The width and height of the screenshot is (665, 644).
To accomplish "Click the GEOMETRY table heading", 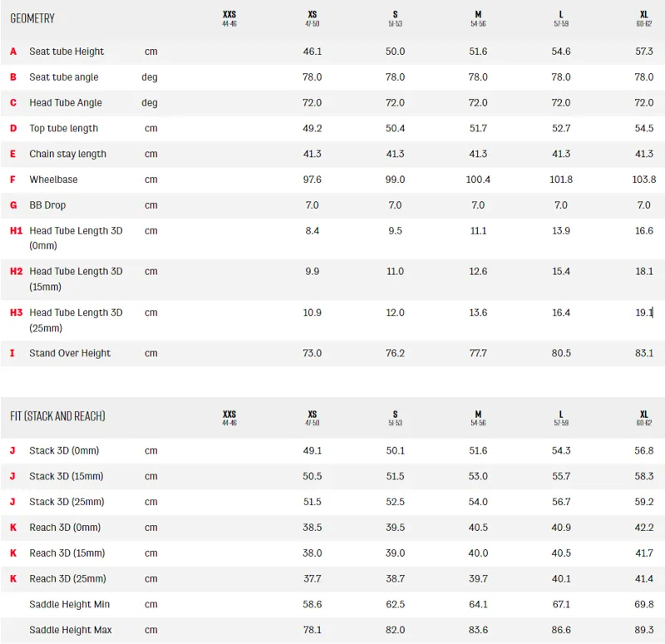I will click(32, 18).
